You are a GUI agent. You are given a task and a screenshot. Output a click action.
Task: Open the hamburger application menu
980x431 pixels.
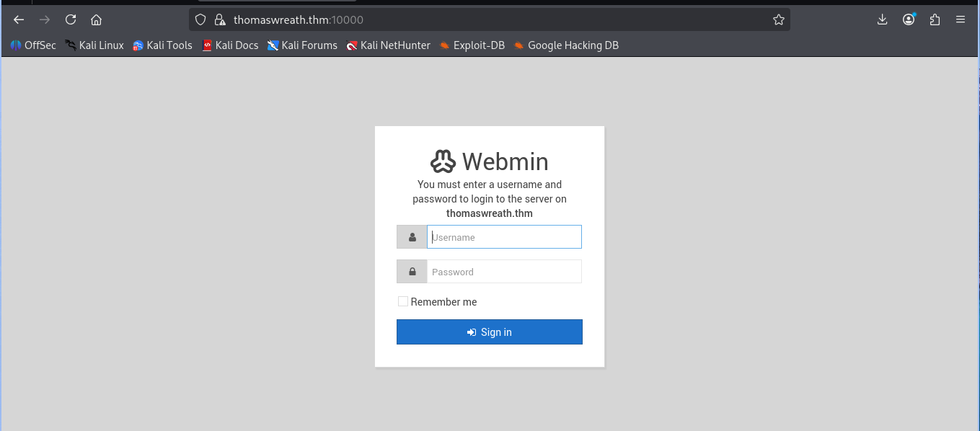[961, 19]
